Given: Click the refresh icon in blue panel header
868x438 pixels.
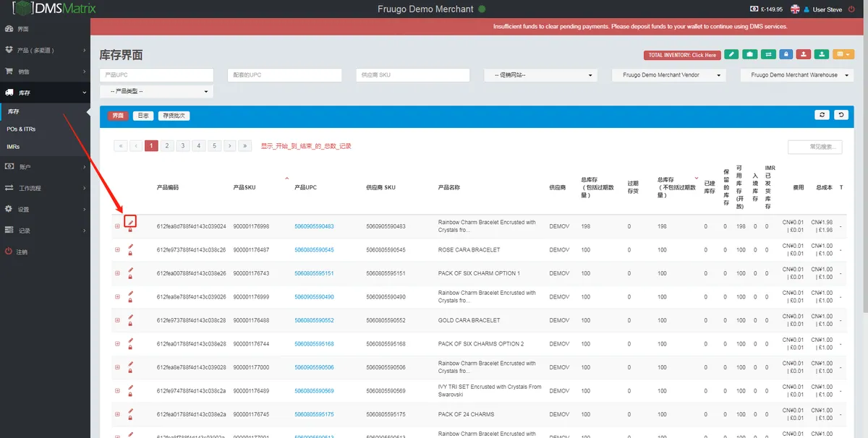Looking at the screenshot, I should 822,115.
